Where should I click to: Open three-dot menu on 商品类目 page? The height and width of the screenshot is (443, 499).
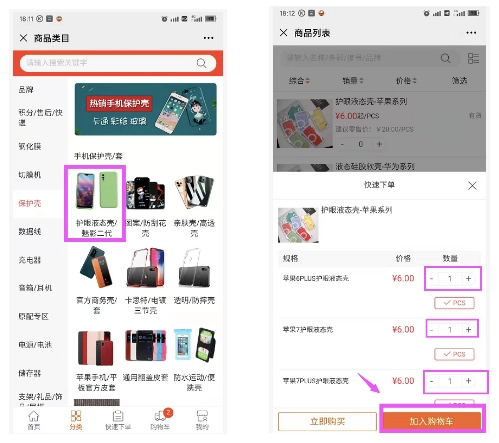208,38
